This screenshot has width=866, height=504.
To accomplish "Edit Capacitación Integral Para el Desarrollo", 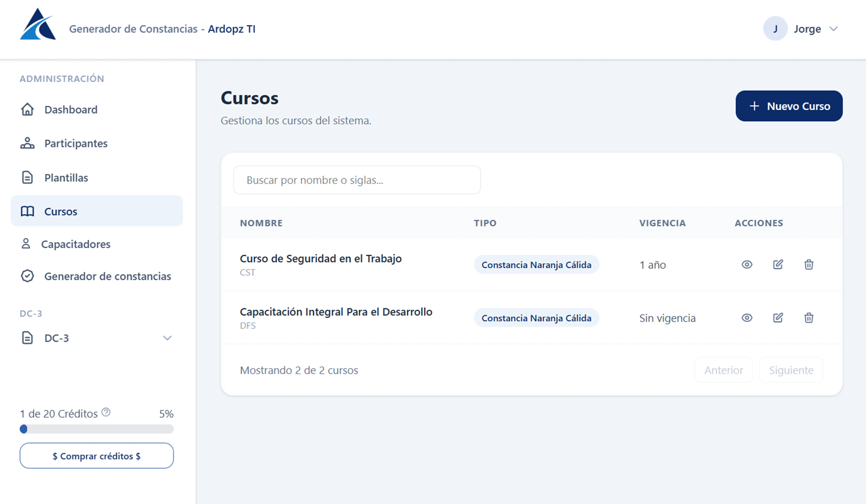I will pos(778,318).
